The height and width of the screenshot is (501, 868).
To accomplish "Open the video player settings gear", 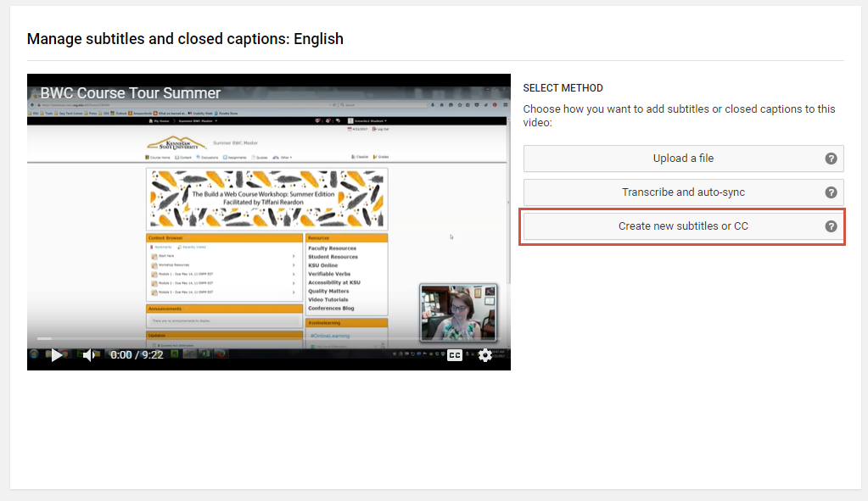I will click(484, 355).
